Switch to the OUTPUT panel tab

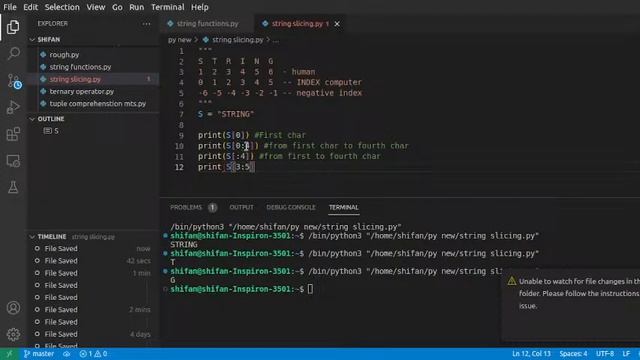coord(241,207)
